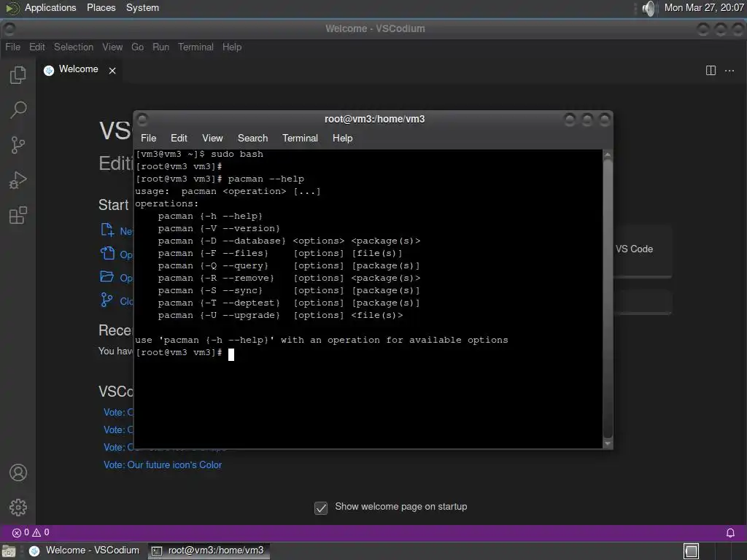Click the Clone Git Repository icon
The height and width of the screenshot is (560, 747).
107,300
